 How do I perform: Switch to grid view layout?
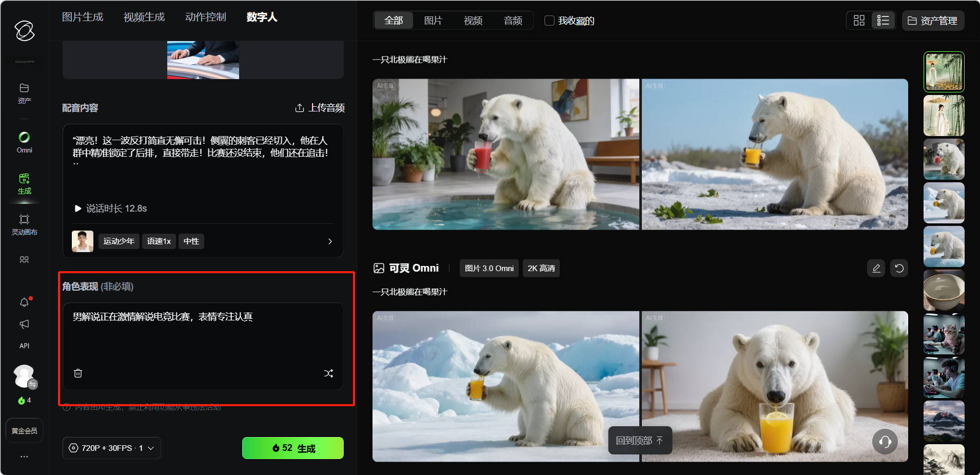(859, 21)
